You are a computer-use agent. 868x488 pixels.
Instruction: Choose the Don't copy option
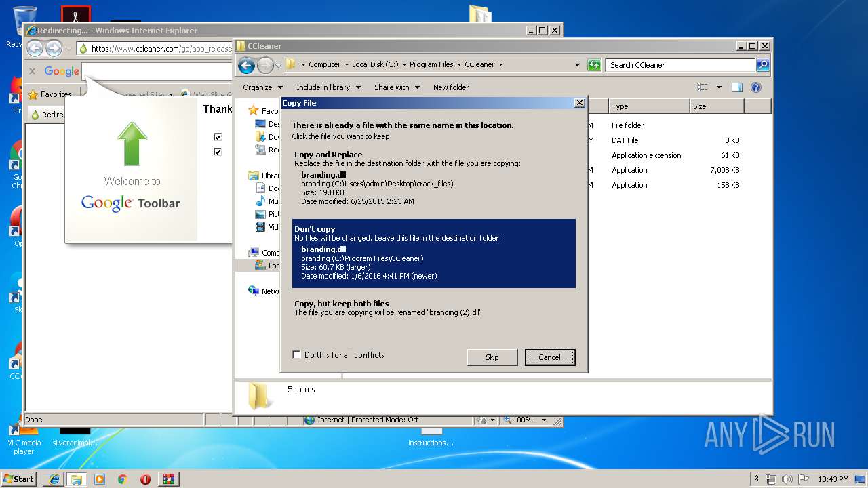click(x=434, y=253)
